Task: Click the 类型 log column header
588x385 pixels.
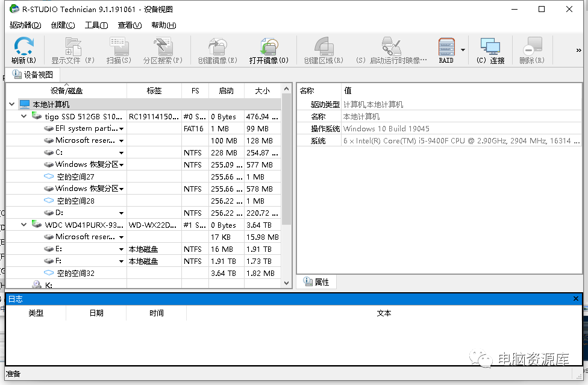Action: pyautogui.click(x=36, y=313)
